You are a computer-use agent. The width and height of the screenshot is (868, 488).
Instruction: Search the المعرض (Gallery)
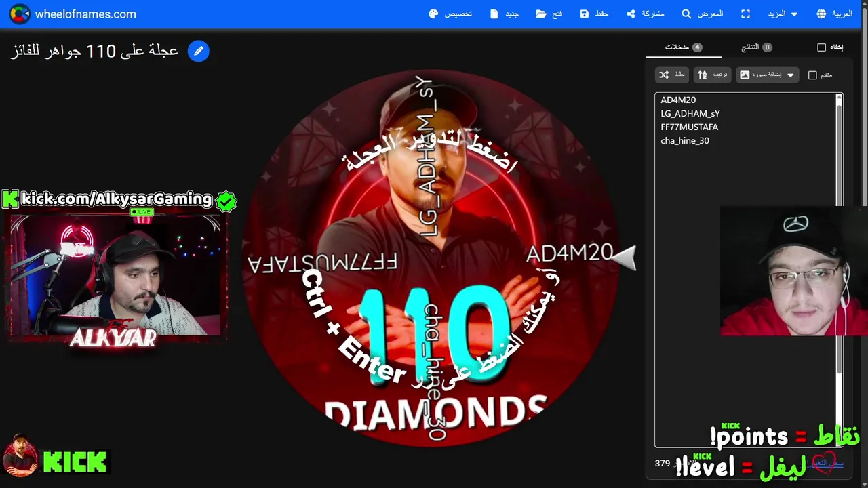coord(703,14)
